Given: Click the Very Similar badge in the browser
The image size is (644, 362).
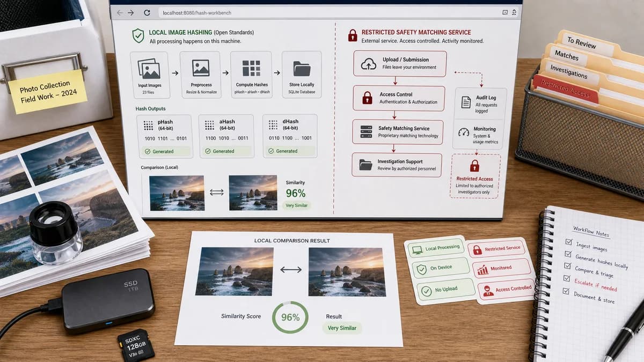Looking at the screenshot, I should coord(298,205).
